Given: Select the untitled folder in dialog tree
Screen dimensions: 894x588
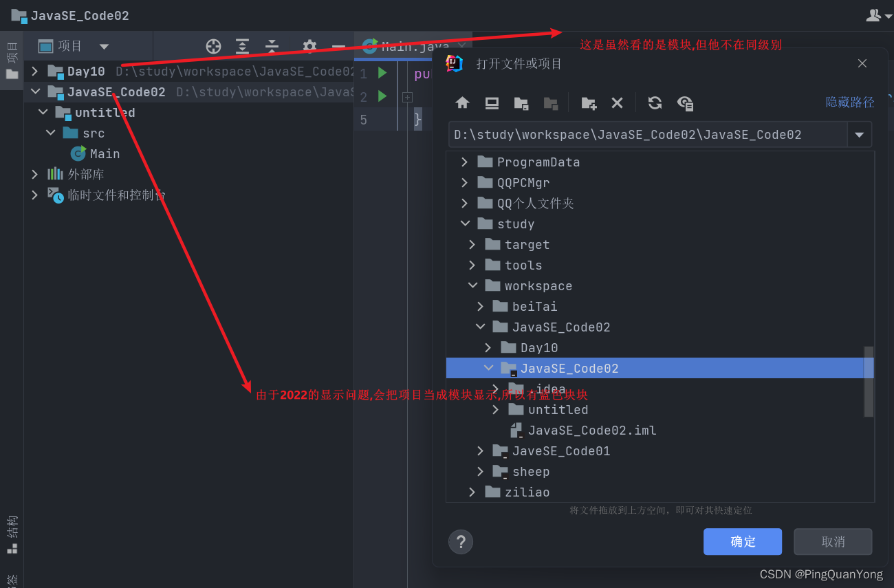Looking at the screenshot, I should coord(548,409).
